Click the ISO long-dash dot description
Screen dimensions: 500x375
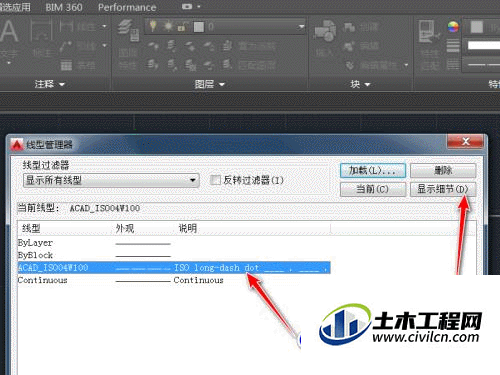217,268
